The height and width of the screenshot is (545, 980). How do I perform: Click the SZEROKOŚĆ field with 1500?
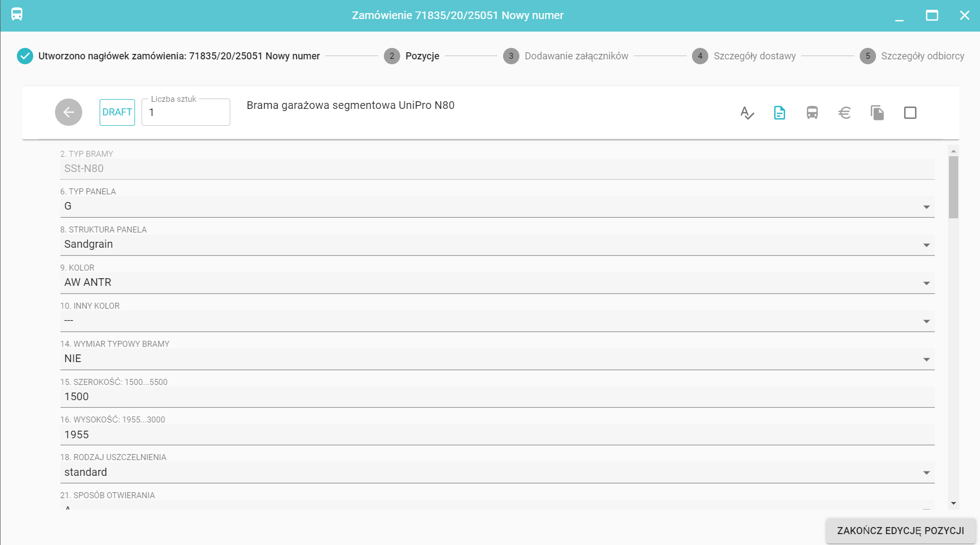click(497, 397)
